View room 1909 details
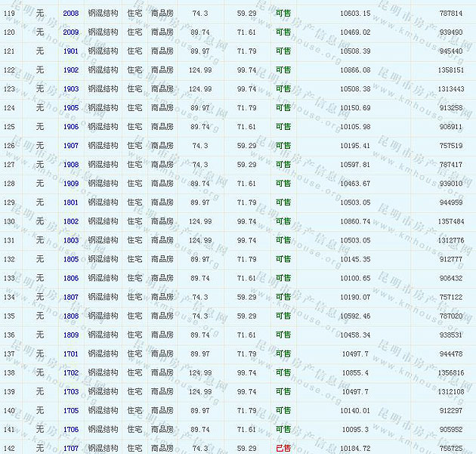Screen dimensions: 476x454 pyautogui.click(x=70, y=184)
